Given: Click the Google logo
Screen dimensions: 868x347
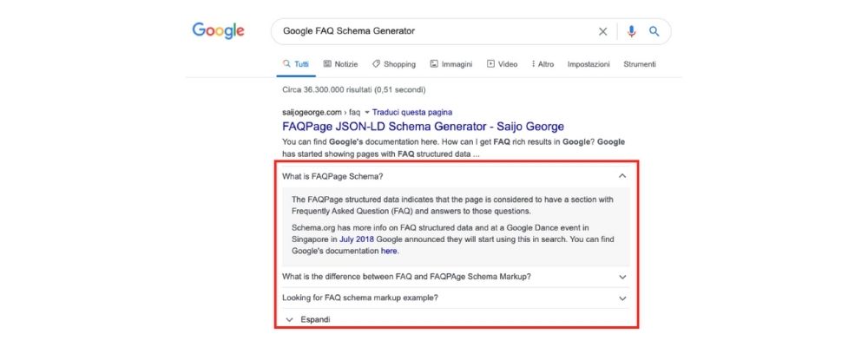Looking at the screenshot, I should coord(218,31).
